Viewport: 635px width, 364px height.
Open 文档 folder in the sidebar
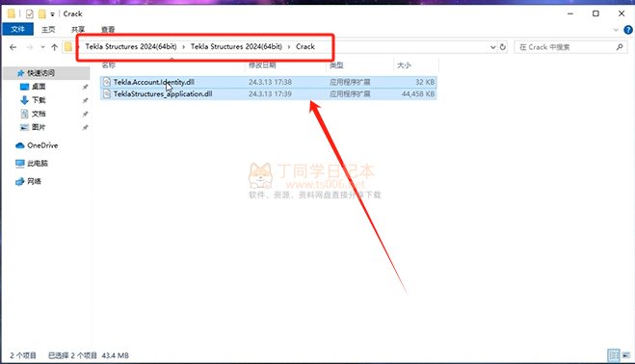click(x=39, y=114)
